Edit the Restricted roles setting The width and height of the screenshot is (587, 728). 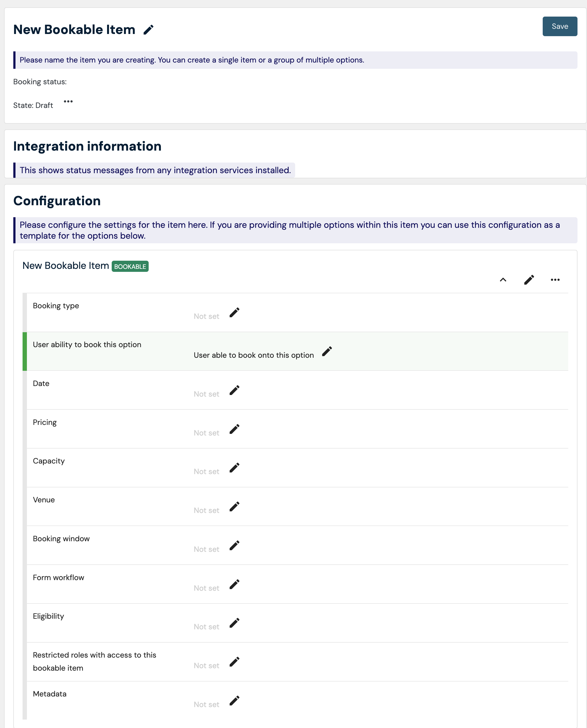coord(234,662)
